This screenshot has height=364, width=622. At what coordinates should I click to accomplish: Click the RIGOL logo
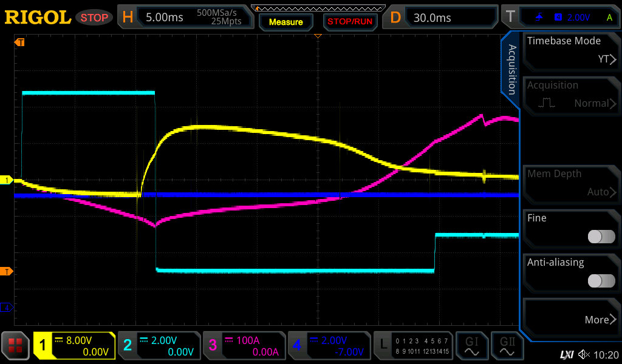click(37, 18)
